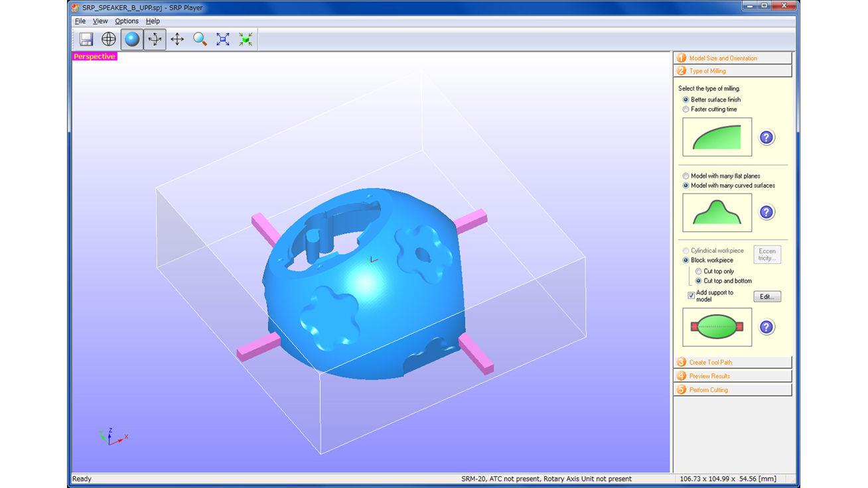The image size is (868, 488).
Task: Select the Rotate view tool
Action: point(155,39)
